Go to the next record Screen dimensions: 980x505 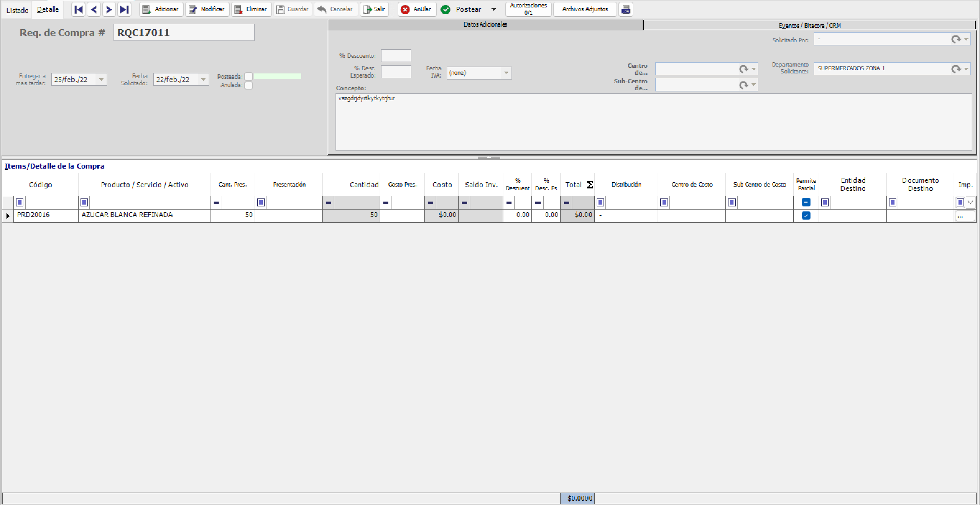pos(109,9)
